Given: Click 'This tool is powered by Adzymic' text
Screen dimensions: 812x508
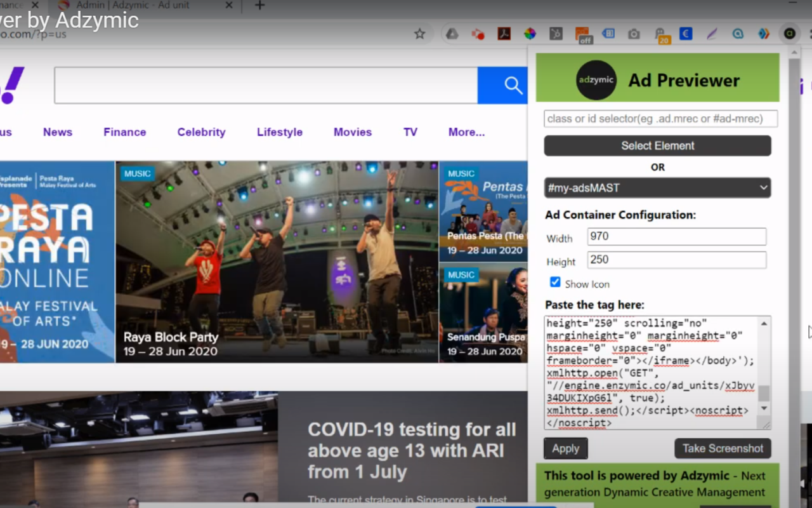Looking at the screenshot, I should click(638, 476).
